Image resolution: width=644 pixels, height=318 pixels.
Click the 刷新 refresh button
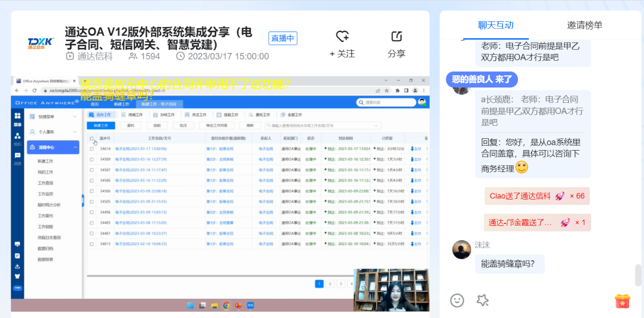pyautogui.click(x=250, y=125)
